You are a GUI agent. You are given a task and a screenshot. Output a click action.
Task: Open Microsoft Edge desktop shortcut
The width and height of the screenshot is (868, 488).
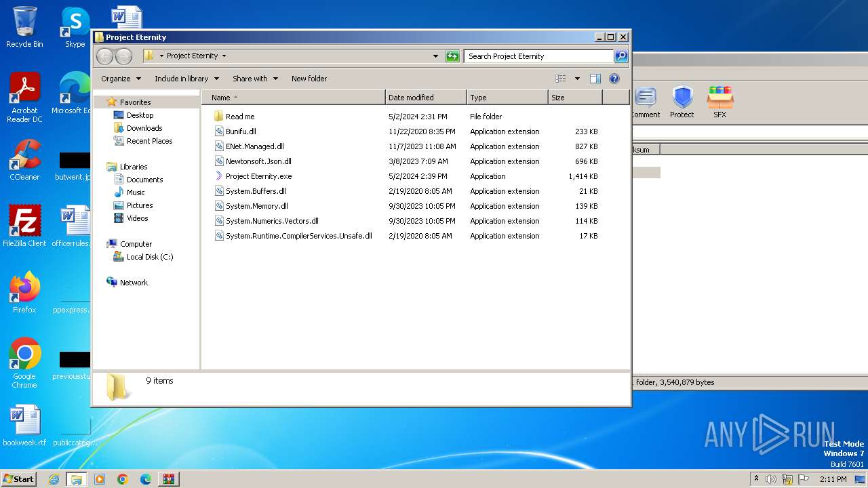coord(71,94)
